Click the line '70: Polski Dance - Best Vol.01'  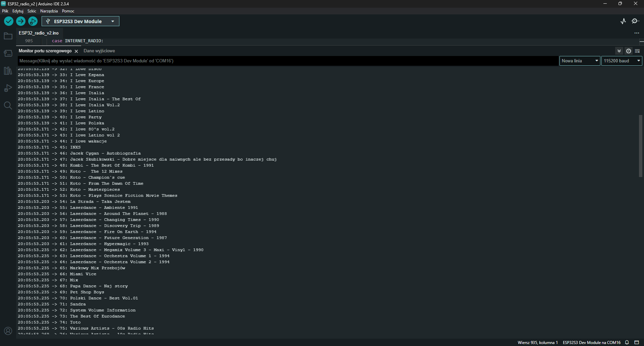78,298
